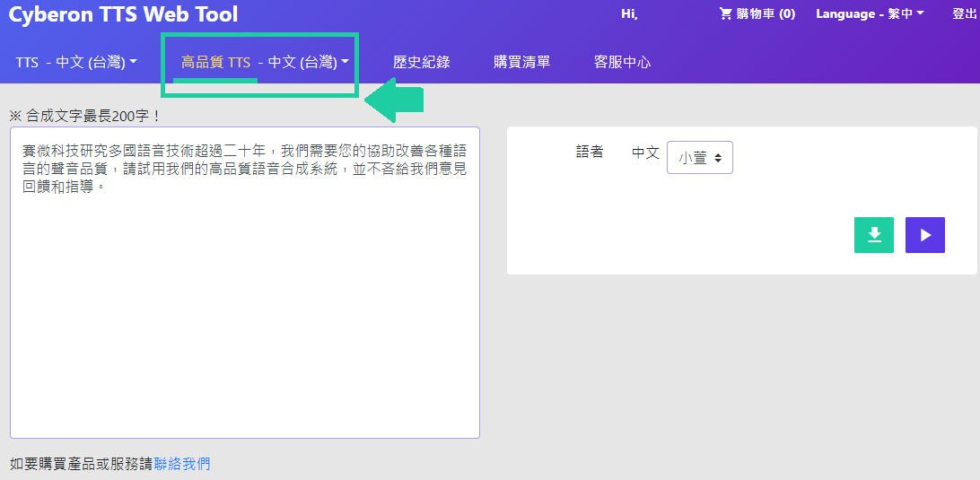
Task: Open the 購買清單 purchase list
Action: 522,62
